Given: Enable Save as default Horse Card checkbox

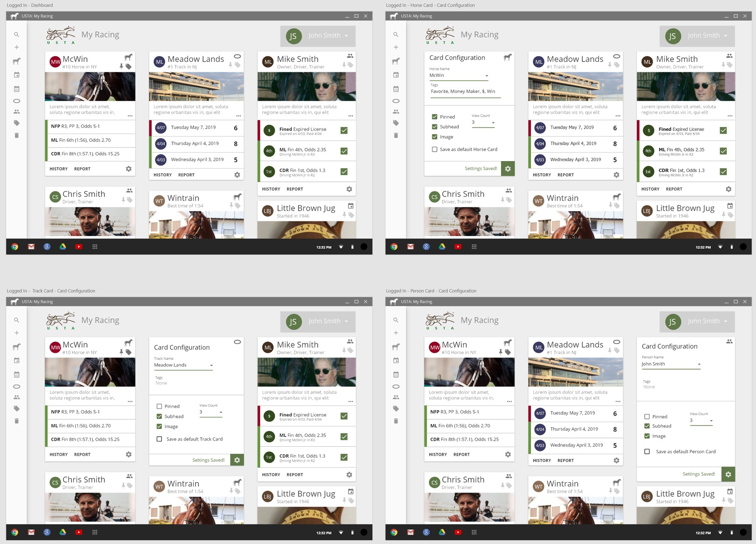Looking at the screenshot, I should [x=434, y=149].
